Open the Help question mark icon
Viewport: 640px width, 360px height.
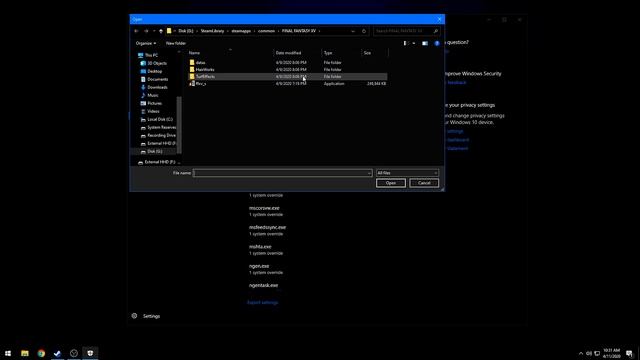437,43
